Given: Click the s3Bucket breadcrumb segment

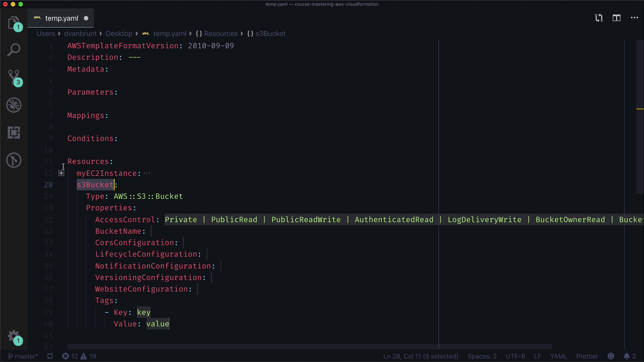Looking at the screenshot, I should pyautogui.click(x=270, y=34).
